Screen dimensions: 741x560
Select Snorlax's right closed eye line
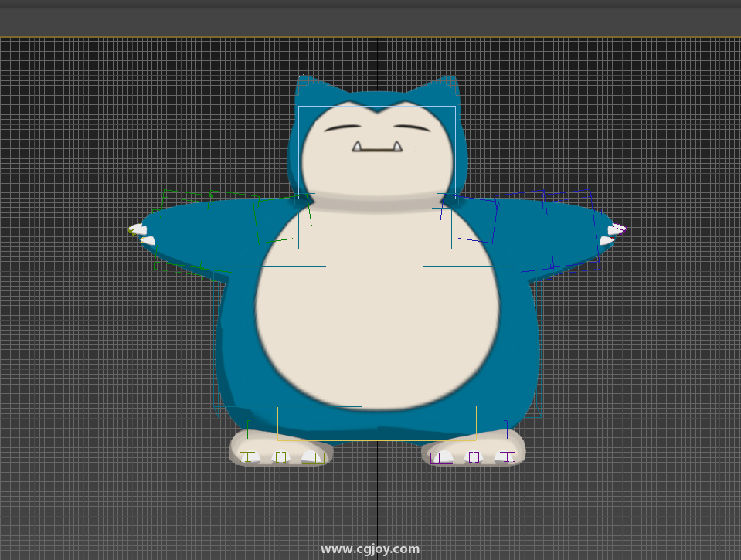coord(412,127)
